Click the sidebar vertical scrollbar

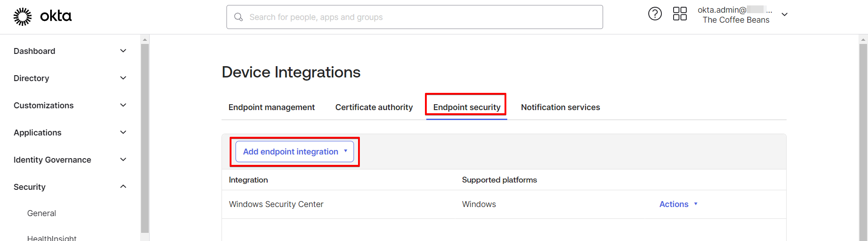tap(145, 136)
